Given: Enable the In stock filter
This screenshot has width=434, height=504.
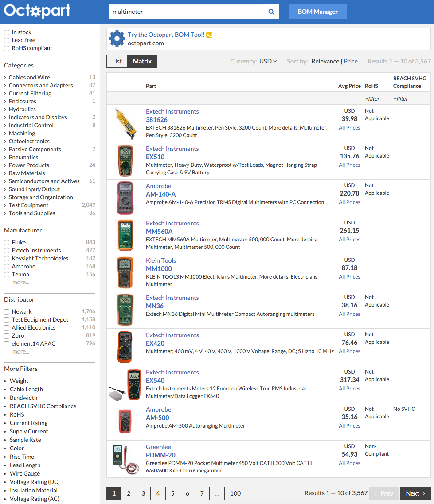Looking at the screenshot, I should (6, 32).
